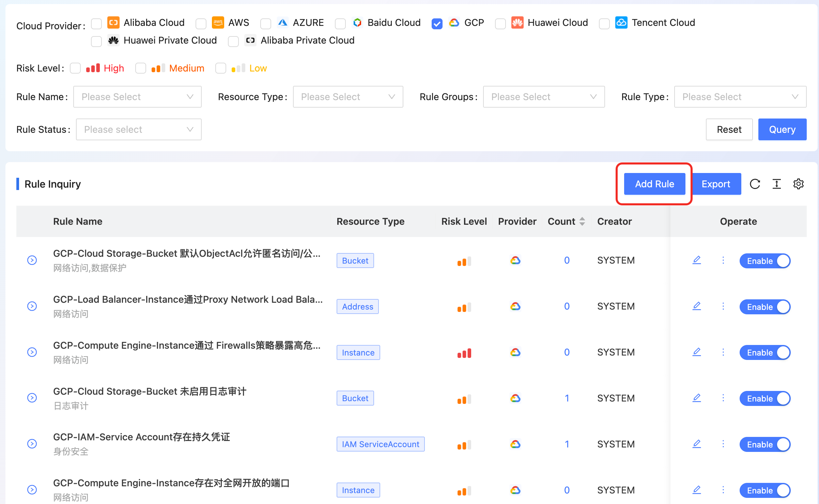Viewport: 819px width, 504px height.
Task: Export the rule list
Action: (716, 184)
